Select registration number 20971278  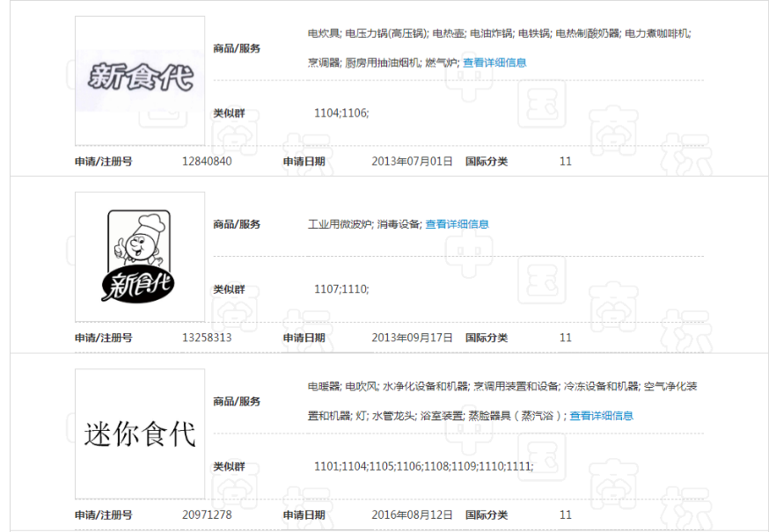click(207, 514)
